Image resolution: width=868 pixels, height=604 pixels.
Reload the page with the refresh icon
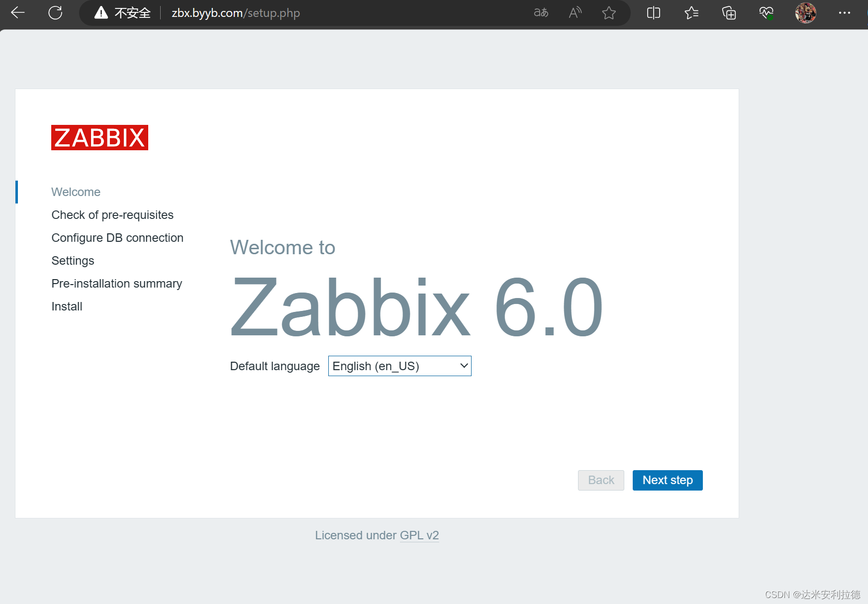tap(55, 13)
